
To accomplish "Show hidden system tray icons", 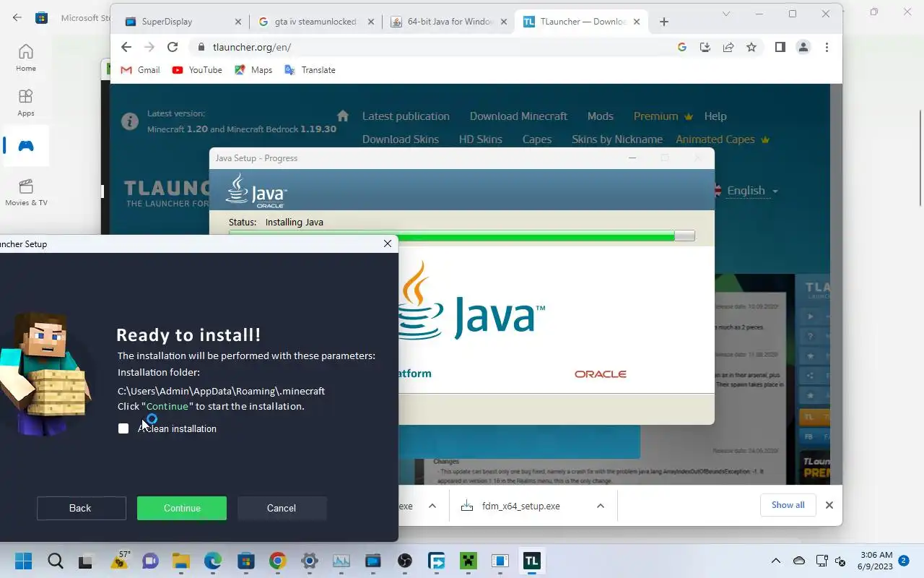I will click(x=776, y=561).
